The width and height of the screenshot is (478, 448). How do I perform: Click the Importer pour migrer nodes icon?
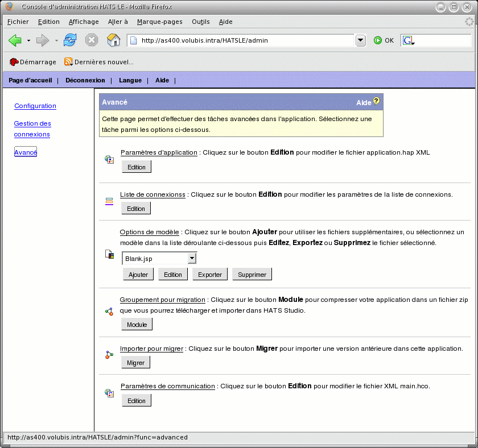[x=109, y=355]
